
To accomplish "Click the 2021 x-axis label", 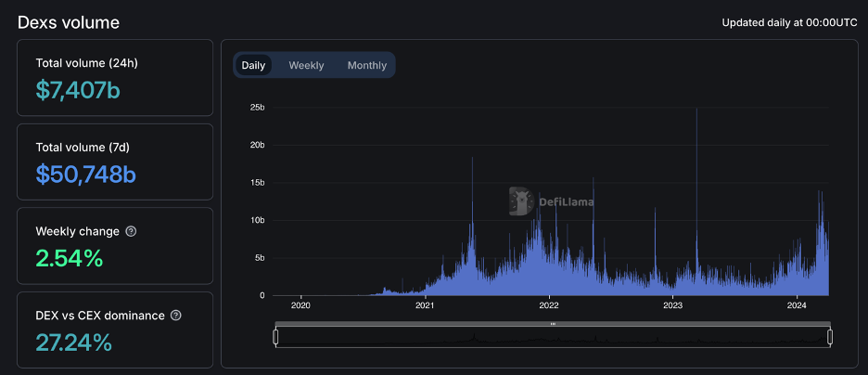I will 425,305.
